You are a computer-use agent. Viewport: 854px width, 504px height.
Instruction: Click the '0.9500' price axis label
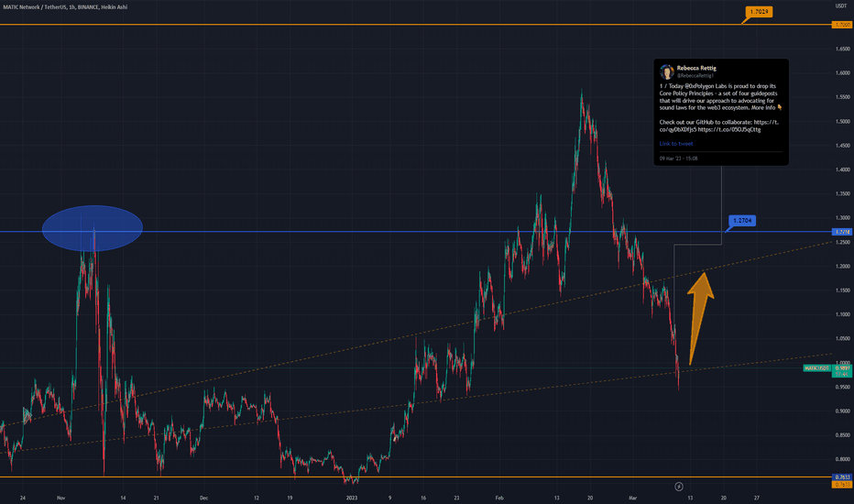point(842,387)
